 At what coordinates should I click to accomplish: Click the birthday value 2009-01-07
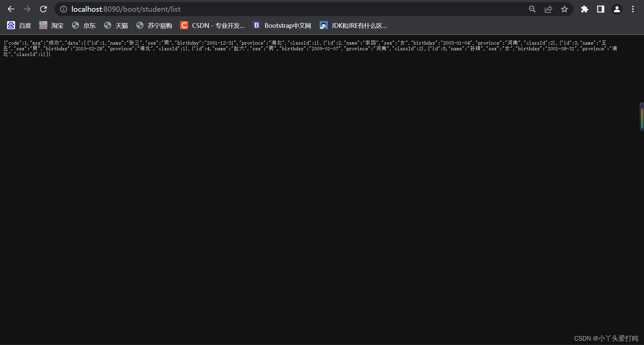[325, 49]
